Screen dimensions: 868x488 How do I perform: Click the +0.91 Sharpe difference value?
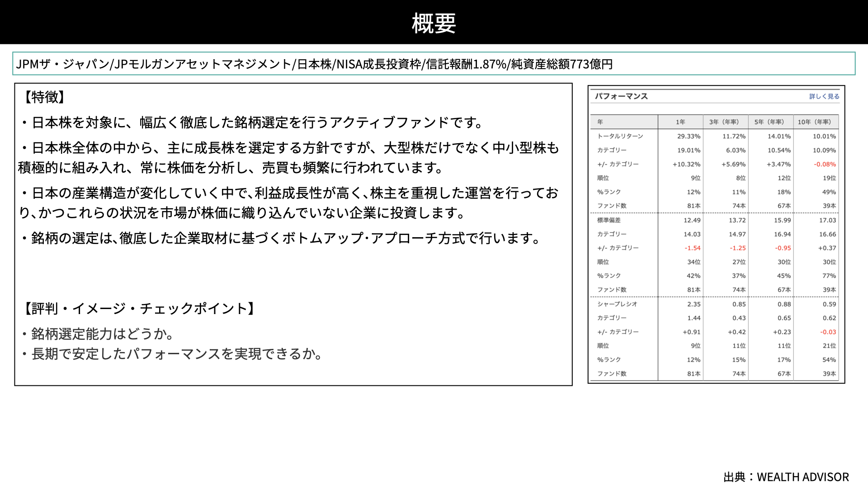(691, 332)
